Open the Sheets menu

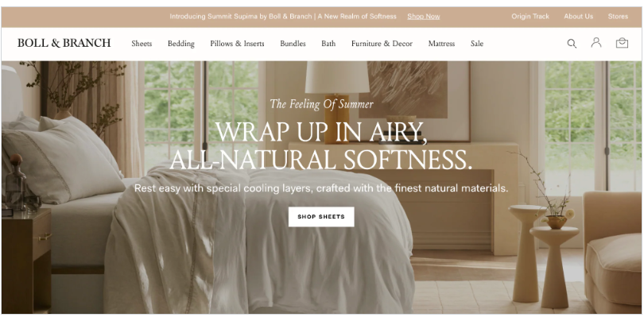pos(142,44)
